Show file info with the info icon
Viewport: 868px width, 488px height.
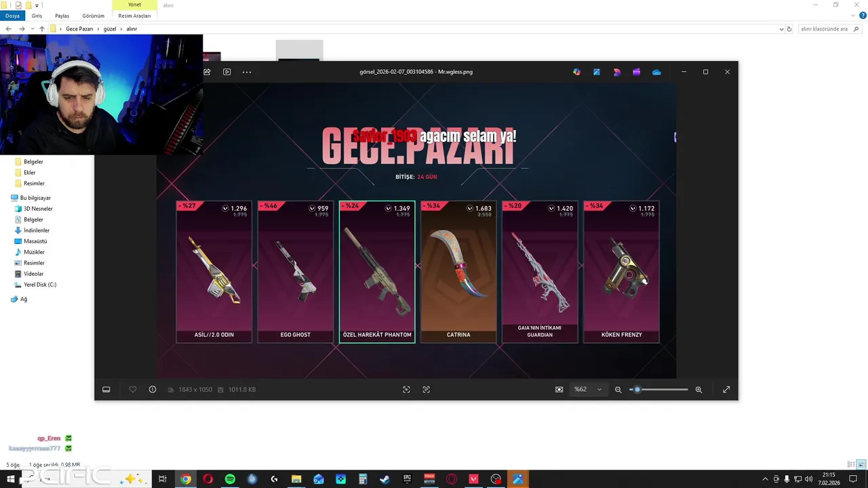pos(153,390)
